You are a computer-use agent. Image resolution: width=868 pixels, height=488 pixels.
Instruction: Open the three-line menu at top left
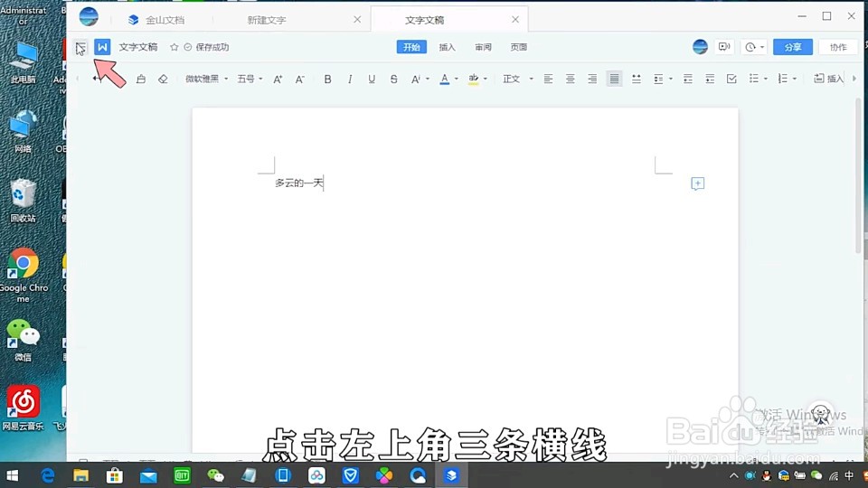tap(80, 48)
